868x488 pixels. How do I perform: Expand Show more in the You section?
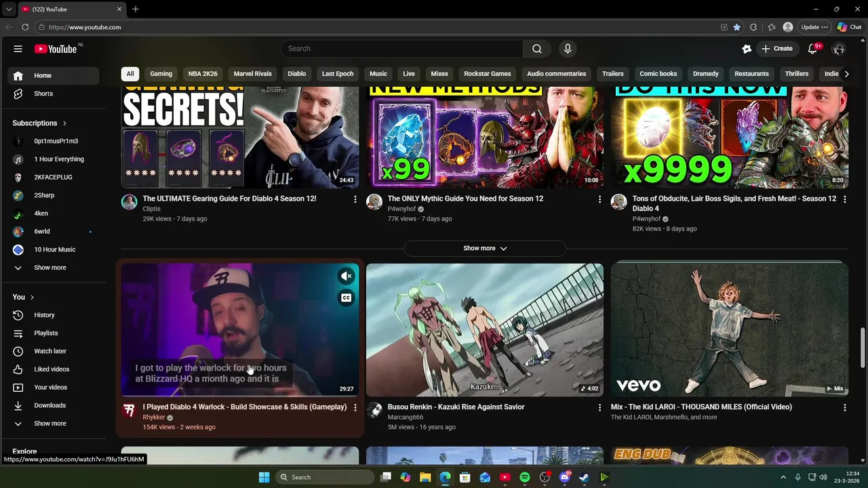tap(54, 424)
